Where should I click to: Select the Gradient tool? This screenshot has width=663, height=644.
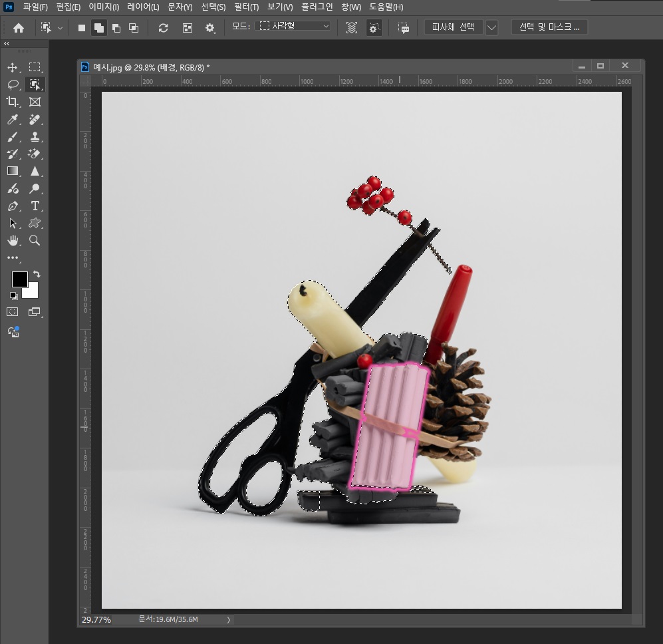[x=12, y=171]
